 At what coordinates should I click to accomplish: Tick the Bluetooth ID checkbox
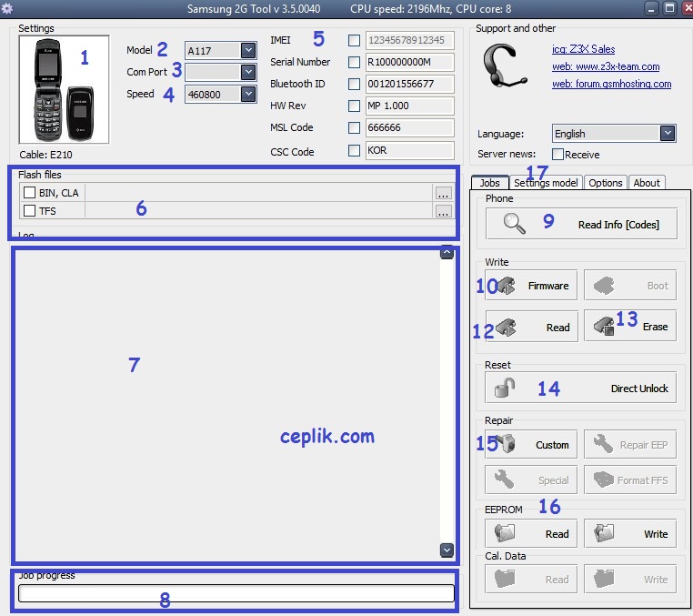pos(354,84)
